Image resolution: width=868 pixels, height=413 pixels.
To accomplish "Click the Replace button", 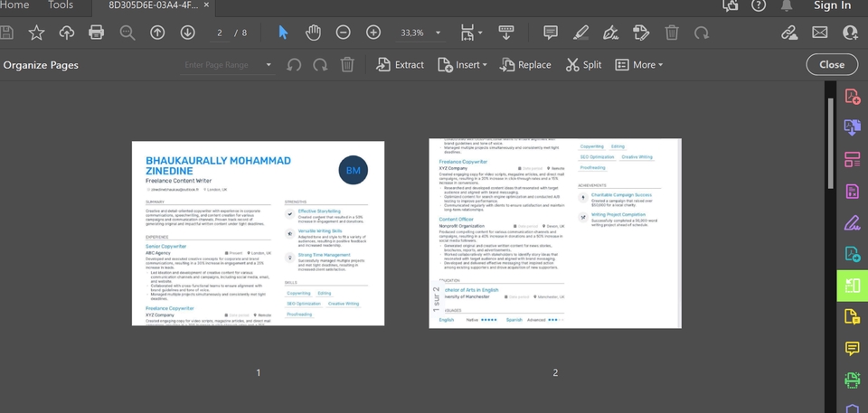I will 525,65.
